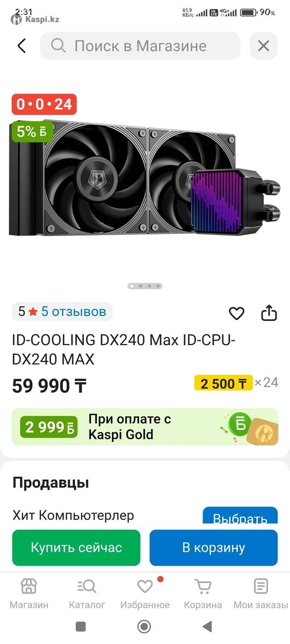290x644 pixels.
Task: Add item with В корзину button
Action: tap(214, 548)
